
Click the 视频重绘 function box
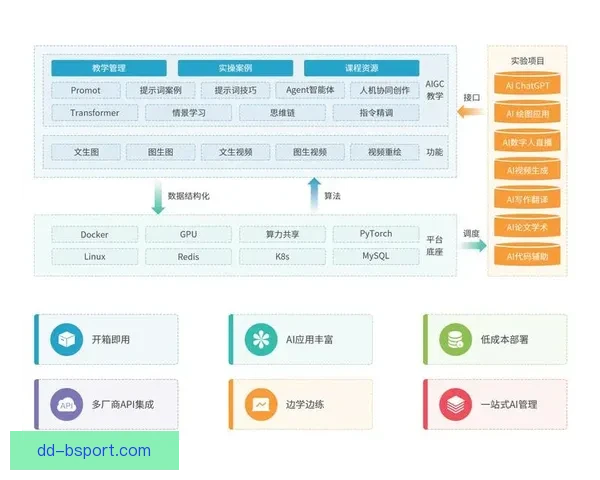point(385,152)
